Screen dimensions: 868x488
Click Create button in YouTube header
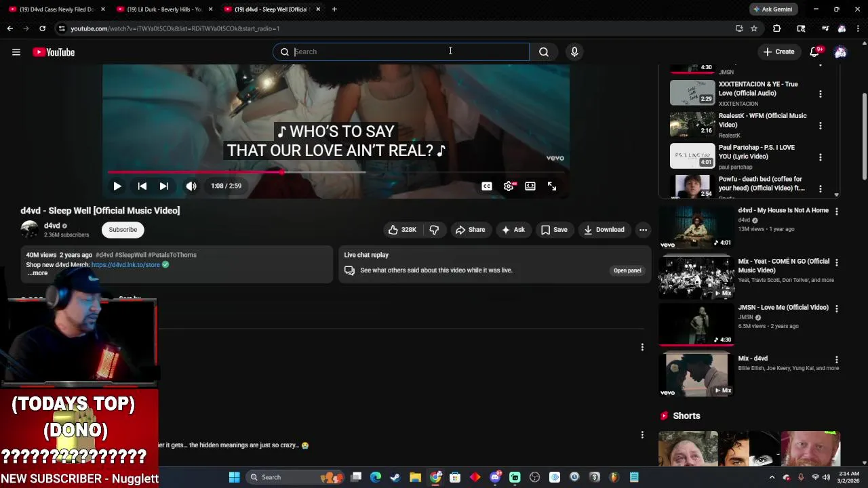pos(778,52)
